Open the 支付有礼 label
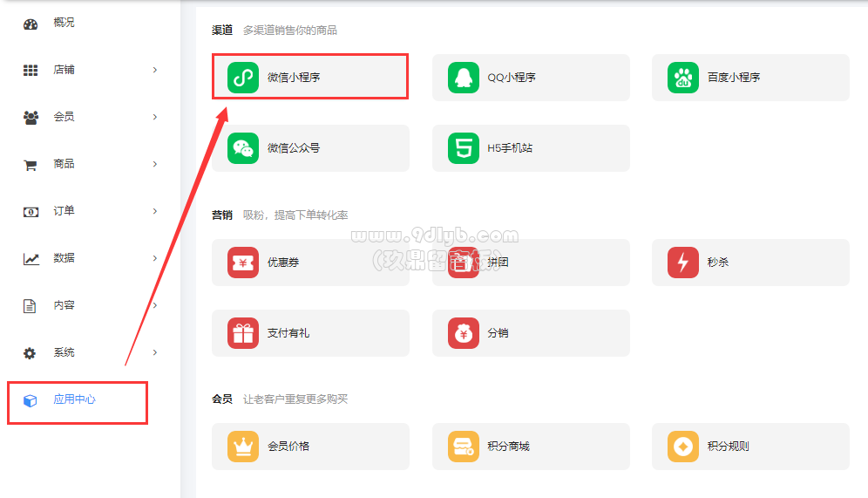Image resolution: width=868 pixels, height=498 pixels. point(288,333)
